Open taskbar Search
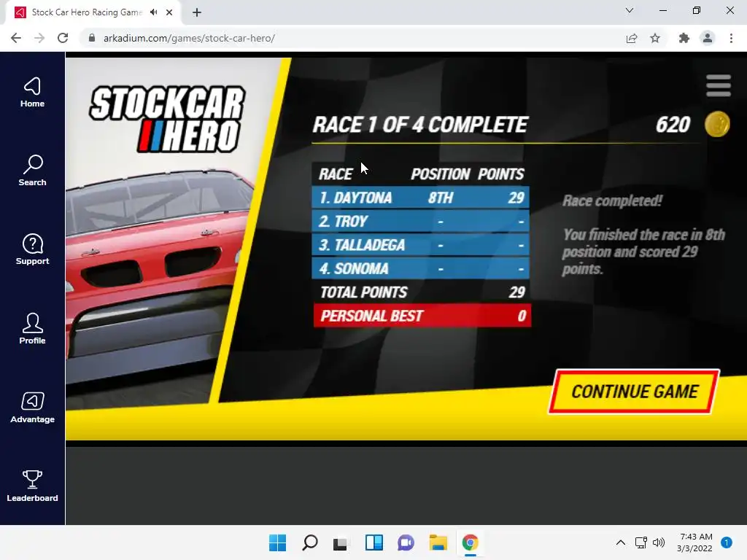Screen dimensions: 747x560 click(x=310, y=542)
